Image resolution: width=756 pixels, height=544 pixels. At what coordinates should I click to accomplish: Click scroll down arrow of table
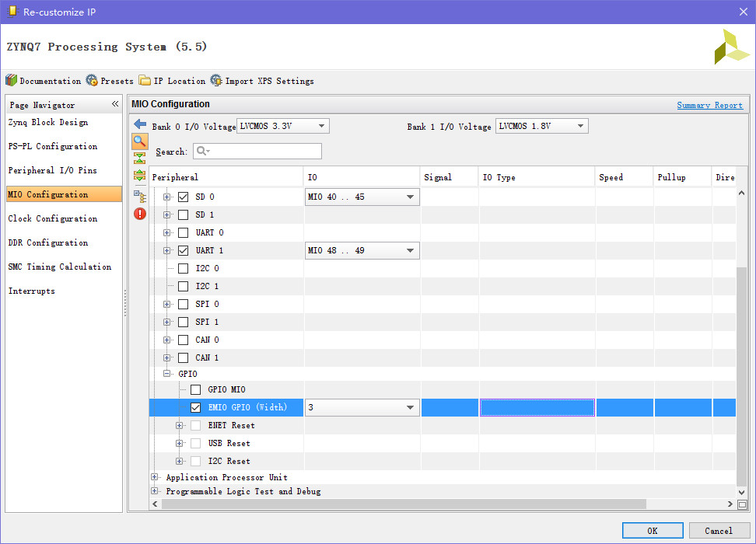click(x=741, y=493)
